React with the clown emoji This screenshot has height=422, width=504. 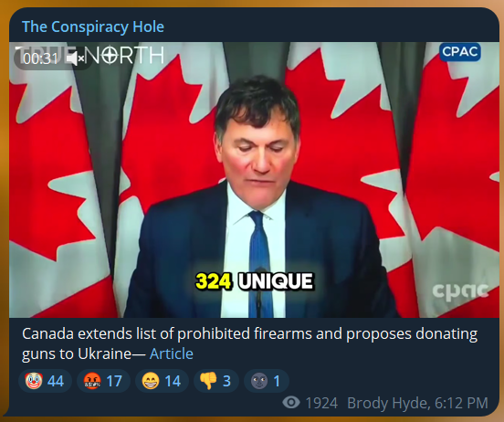coord(34,381)
